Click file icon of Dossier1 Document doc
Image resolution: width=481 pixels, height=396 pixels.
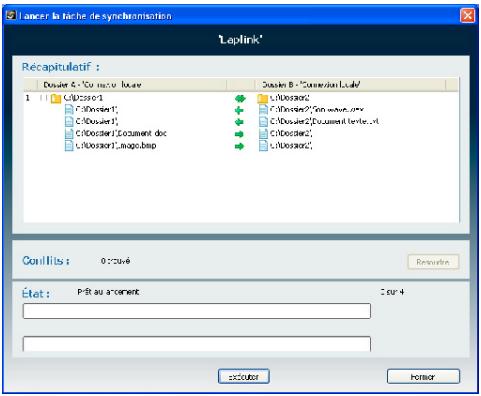[69, 134]
